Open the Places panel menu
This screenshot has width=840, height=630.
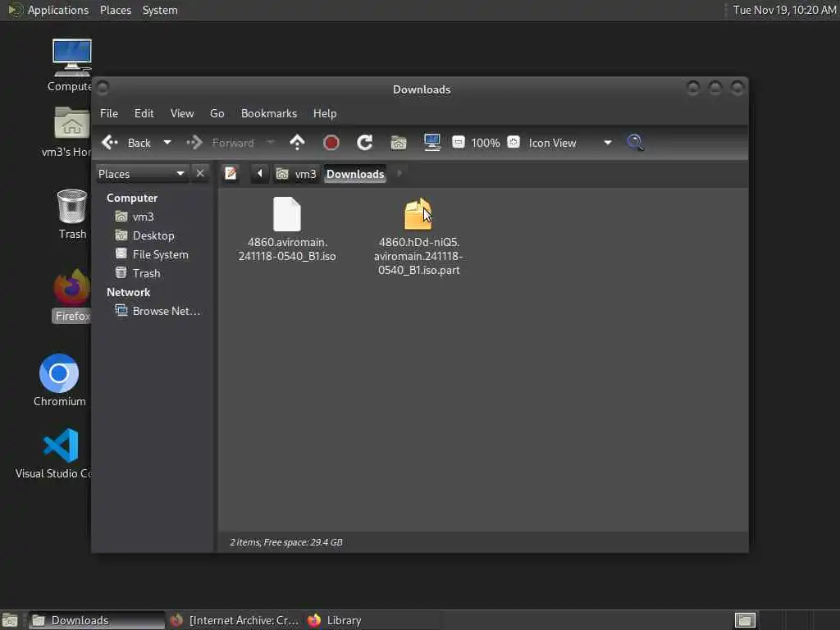coord(115,10)
